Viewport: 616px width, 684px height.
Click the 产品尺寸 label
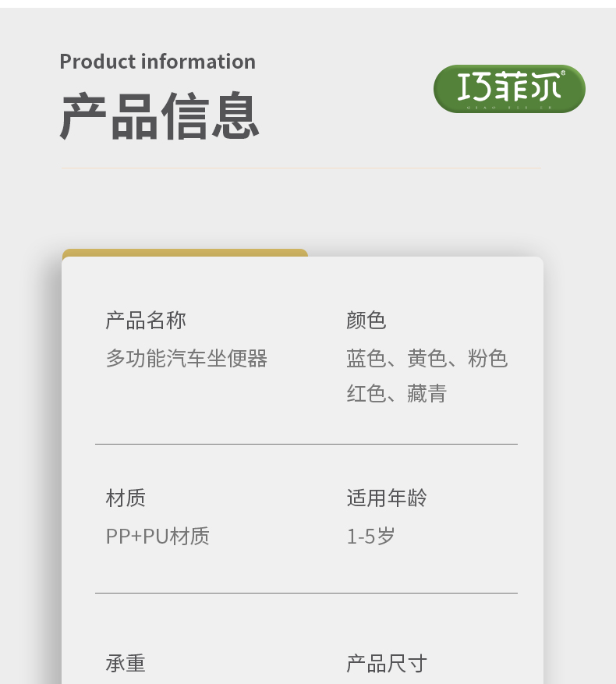pos(387,664)
